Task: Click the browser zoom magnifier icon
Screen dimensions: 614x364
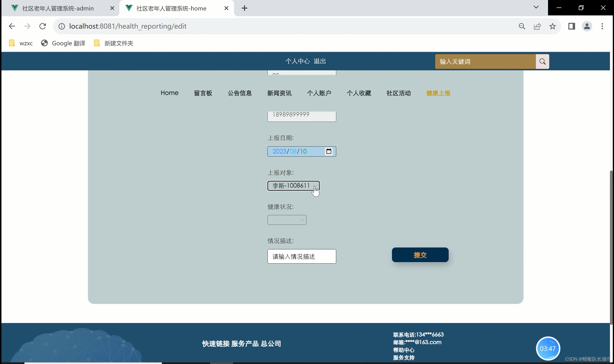Action: tap(522, 26)
